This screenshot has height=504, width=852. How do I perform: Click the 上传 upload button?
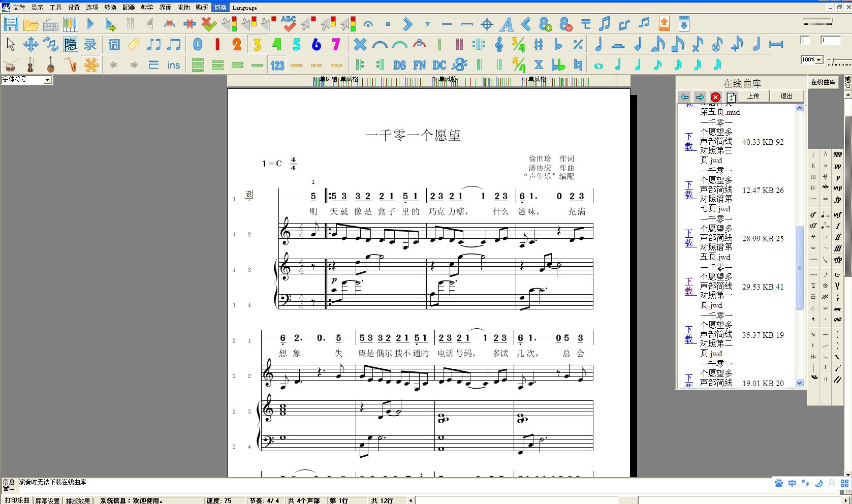(753, 96)
